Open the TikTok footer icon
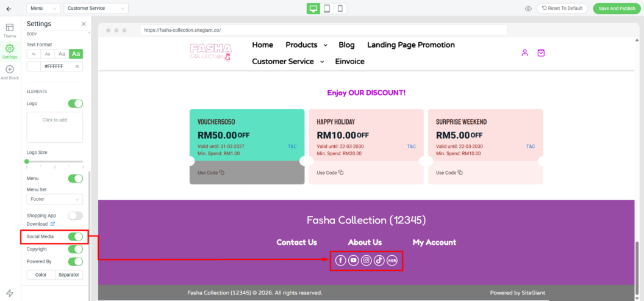This screenshot has width=644, height=301. click(x=379, y=260)
